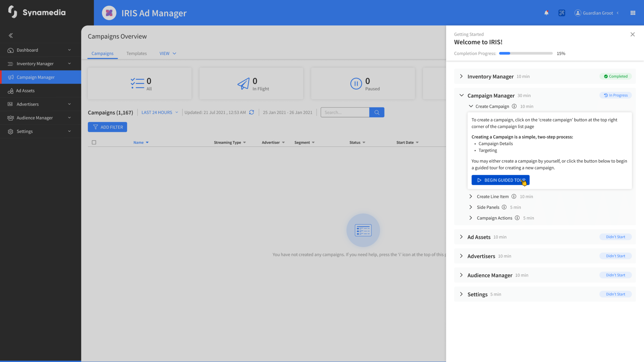Screen dimensions: 644x362
Task: Collapse sidebar with double chevron icon
Action: pos(11,36)
